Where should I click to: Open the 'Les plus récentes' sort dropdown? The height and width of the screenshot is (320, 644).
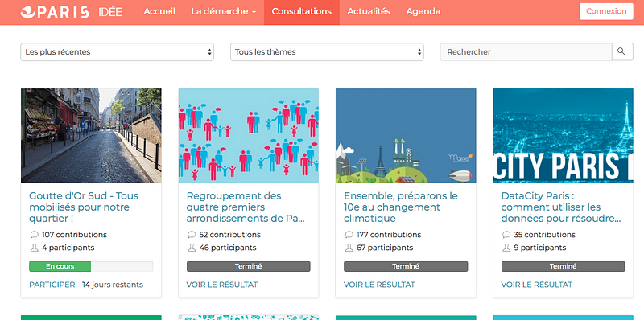click(117, 52)
